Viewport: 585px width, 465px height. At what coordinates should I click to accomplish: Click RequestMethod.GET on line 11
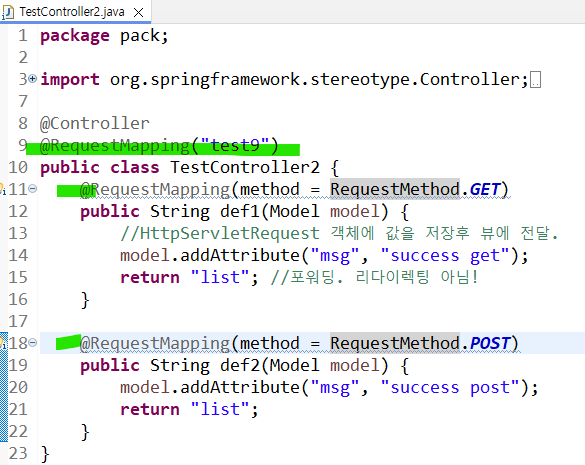tap(415, 189)
